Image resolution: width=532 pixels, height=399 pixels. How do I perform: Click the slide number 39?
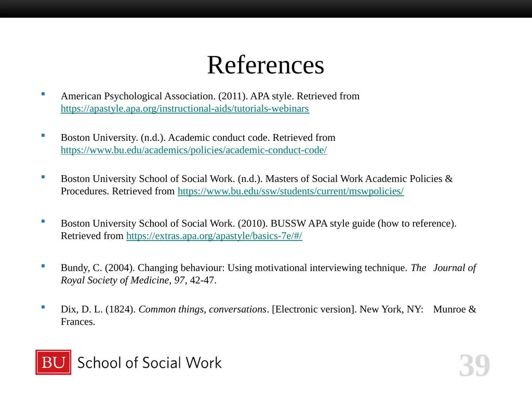474,365
